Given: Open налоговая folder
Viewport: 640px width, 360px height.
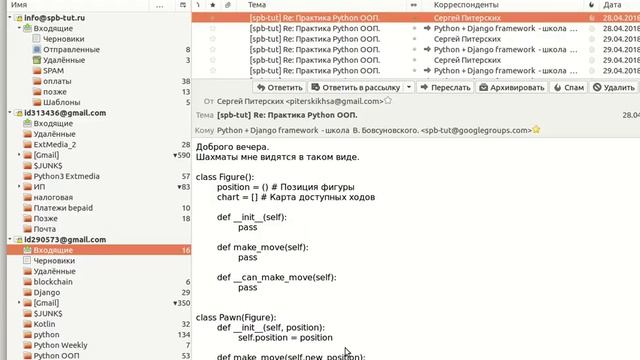Looking at the screenshot, I should click(53, 197).
